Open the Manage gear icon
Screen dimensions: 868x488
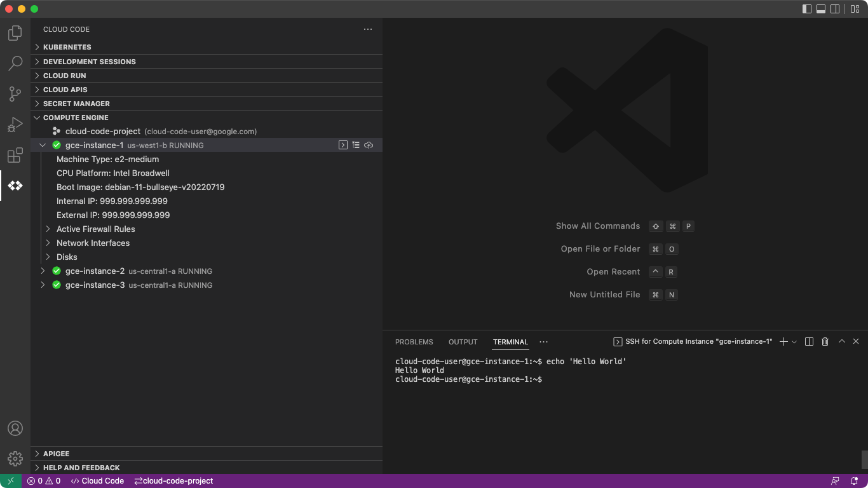pos(15,459)
